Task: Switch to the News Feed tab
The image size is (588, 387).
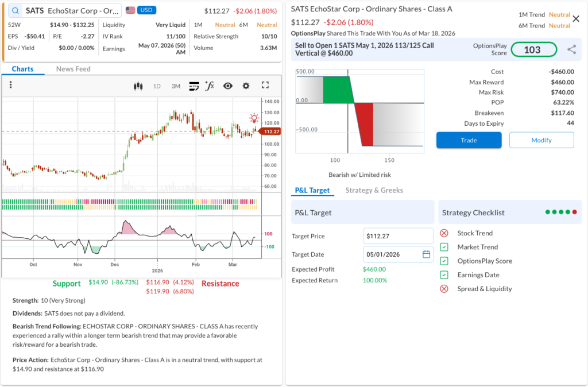Action: [x=73, y=69]
